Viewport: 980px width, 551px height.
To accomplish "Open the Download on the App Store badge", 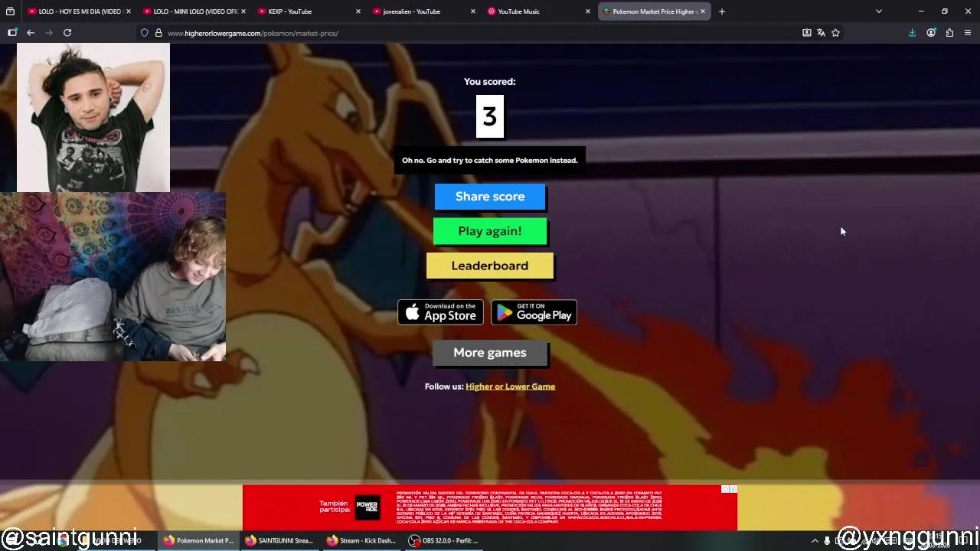I will click(440, 312).
